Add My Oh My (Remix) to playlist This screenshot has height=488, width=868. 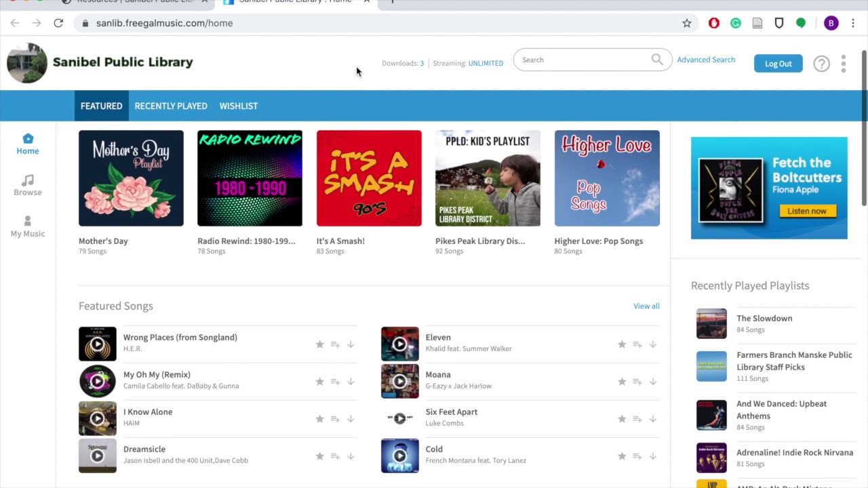pos(335,382)
